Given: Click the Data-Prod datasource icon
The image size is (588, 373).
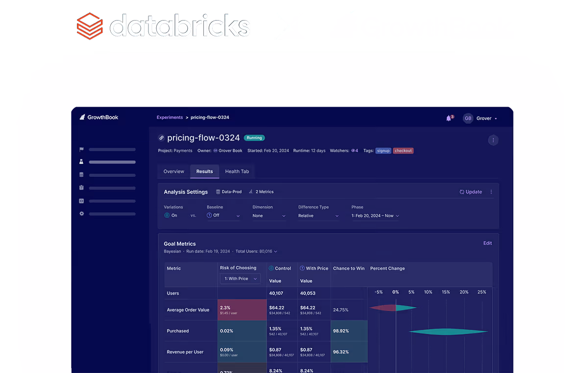Looking at the screenshot, I should coord(218,192).
